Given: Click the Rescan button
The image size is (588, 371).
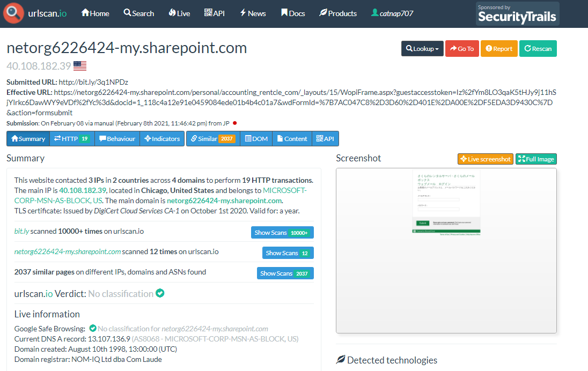Looking at the screenshot, I should click(538, 49).
